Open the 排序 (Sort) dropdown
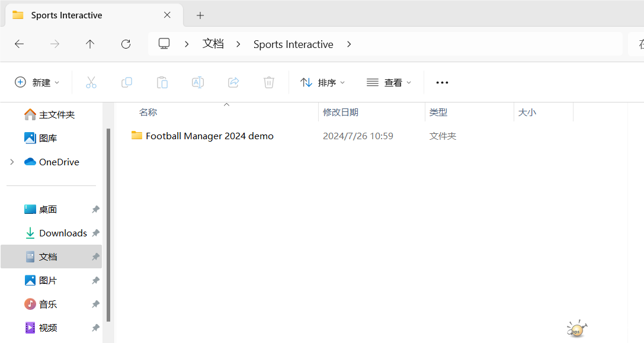The height and width of the screenshot is (343, 644). (322, 82)
